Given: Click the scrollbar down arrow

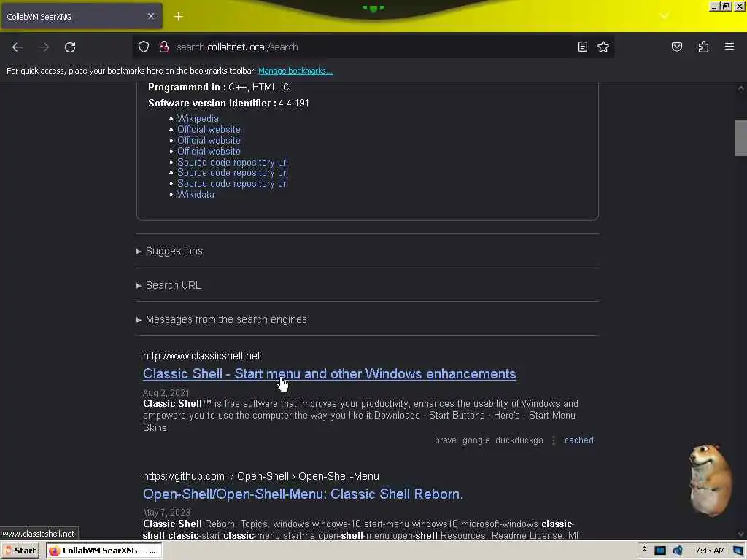Looking at the screenshot, I should coord(740,534).
